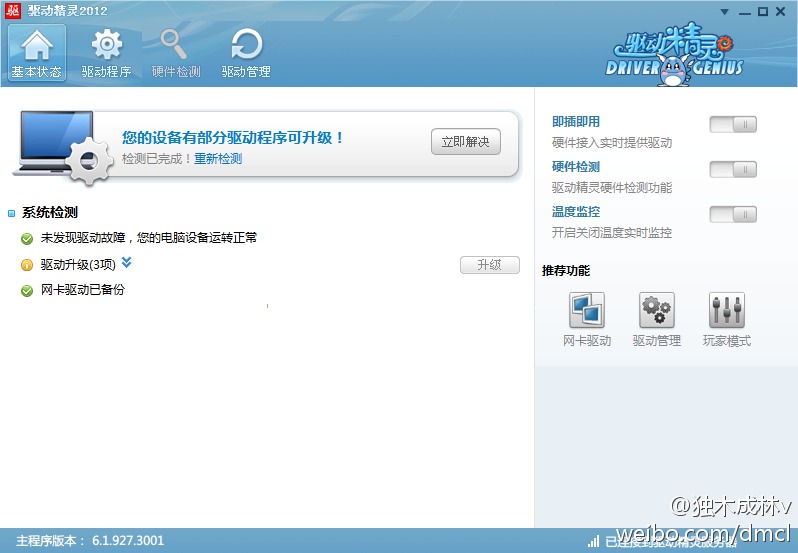Open the 基本状态 home tab
The height and width of the screenshot is (553, 798).
(37, 52)
